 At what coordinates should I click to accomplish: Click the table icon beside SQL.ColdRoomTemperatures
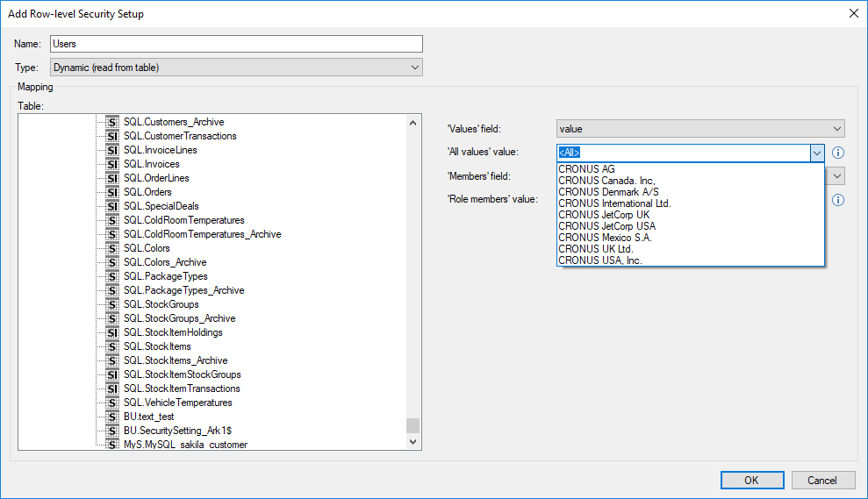[112, 220]
